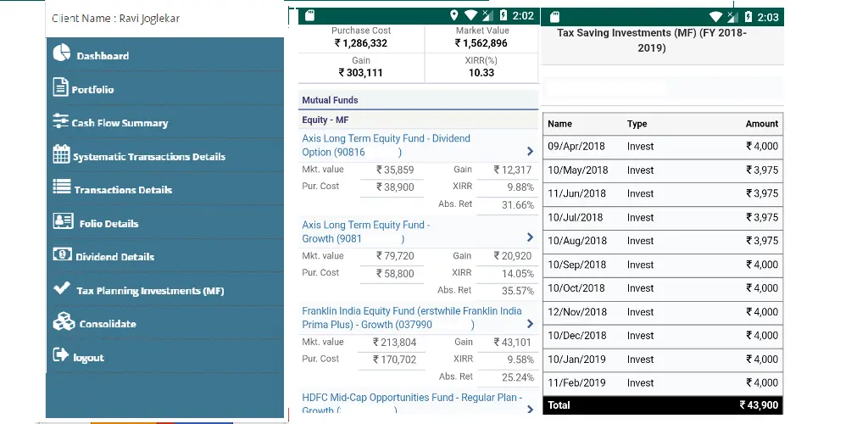Screen dimensions: 868x424
Task: Expand Axis Long Term Equity Dividend chevron
Action: pyautogui.click(x=530, y=151)
